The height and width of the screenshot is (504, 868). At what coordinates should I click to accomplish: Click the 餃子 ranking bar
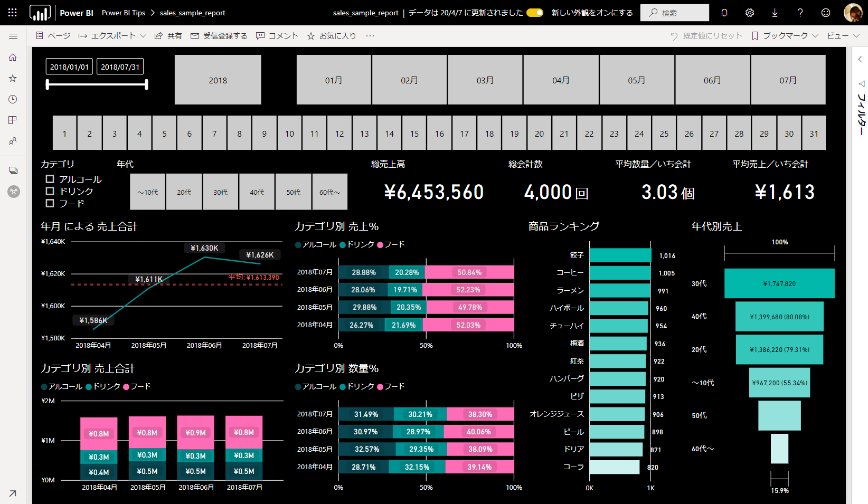coord(620,255)
